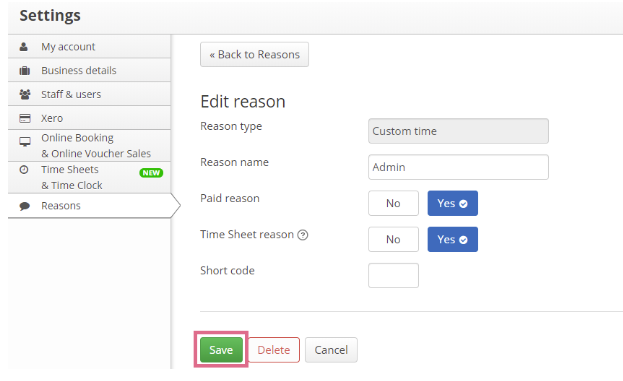Save the edited reason
This screenshot has height=381, width=623.
point(221,350)
